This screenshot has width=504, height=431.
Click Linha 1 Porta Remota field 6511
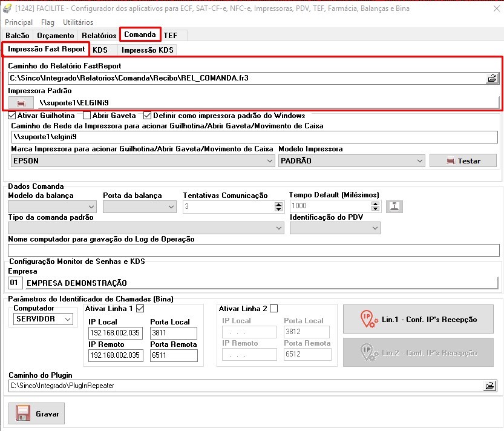pyautogui.click(x=174, y=355)
